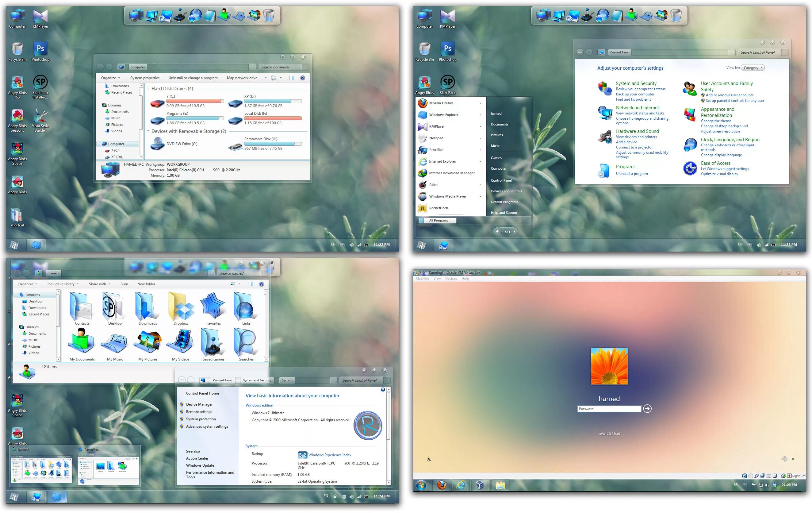The width and height of the screenshot is (812, 513).
Task: Click the Password field on the login screen
Action: pos(609,408)
